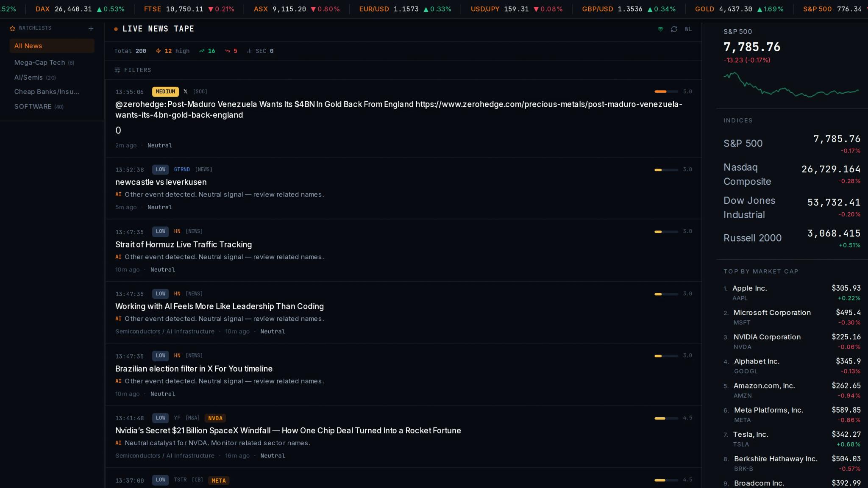
Task: Click the add watchlist plus icon
Action: coord(91,28)
